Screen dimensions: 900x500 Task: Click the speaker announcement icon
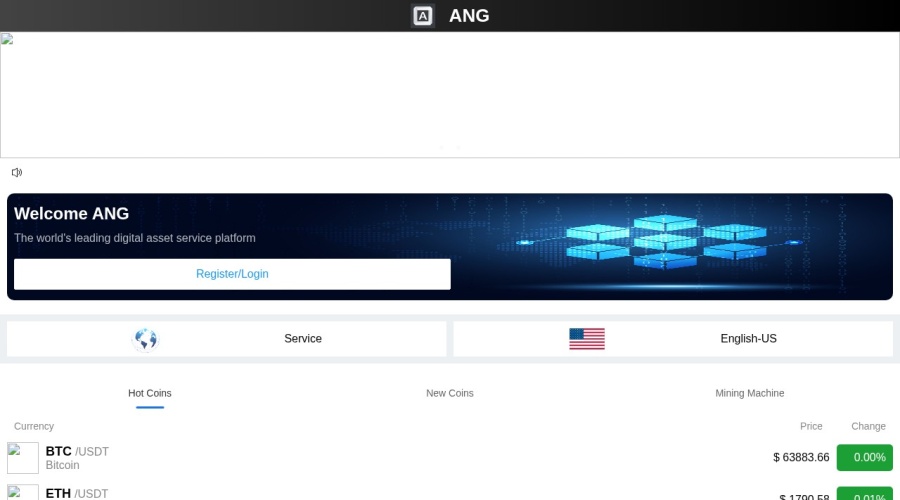point(17,172)
